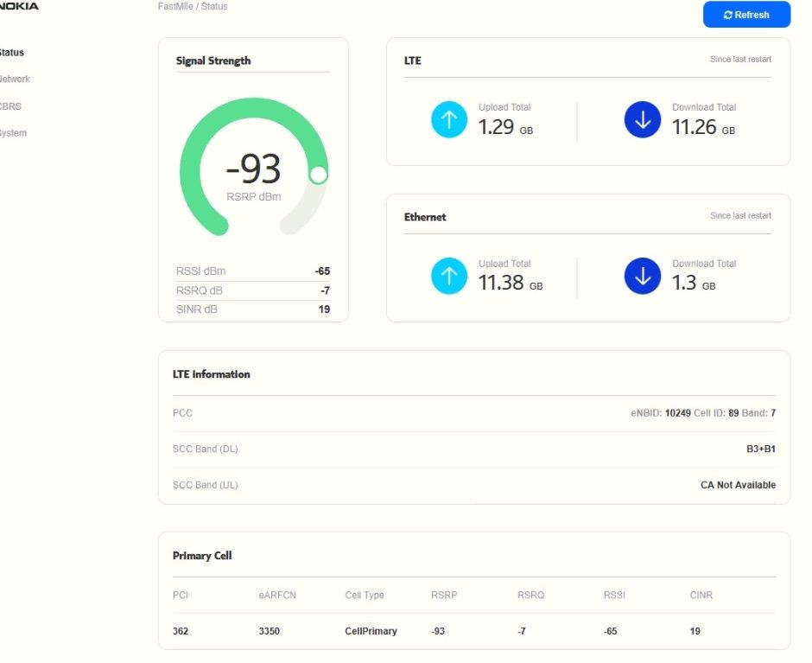
Task: Open the Status menu item
Action: (x=11, y=53)
